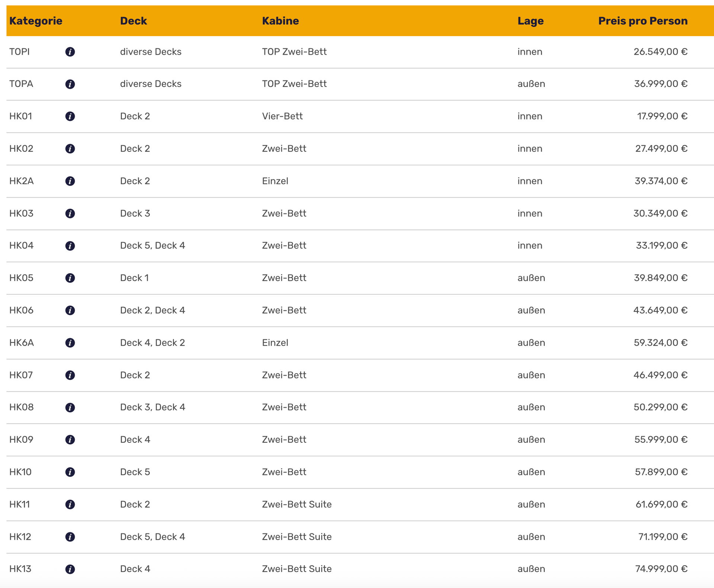The width and height of the screenshot is (714, 588).
Task: Show HK08 category information icon
Action: coord(70,407)
